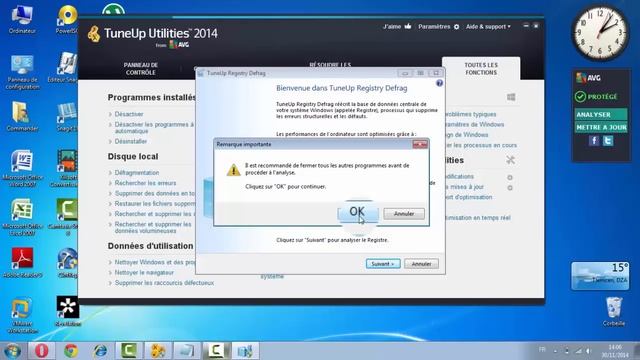Cancel the Remarque importante dialog with Annuler
Image resolution: width=640 pixels, height=360 pixels.
point(404,214)
